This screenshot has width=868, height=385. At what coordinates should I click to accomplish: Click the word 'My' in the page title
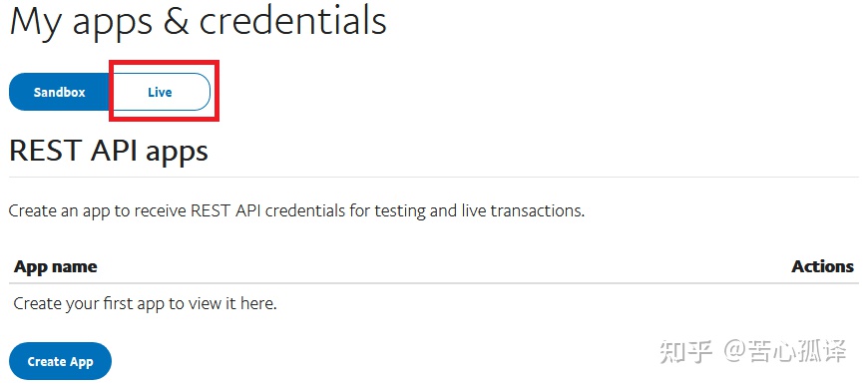coord(37,23)
